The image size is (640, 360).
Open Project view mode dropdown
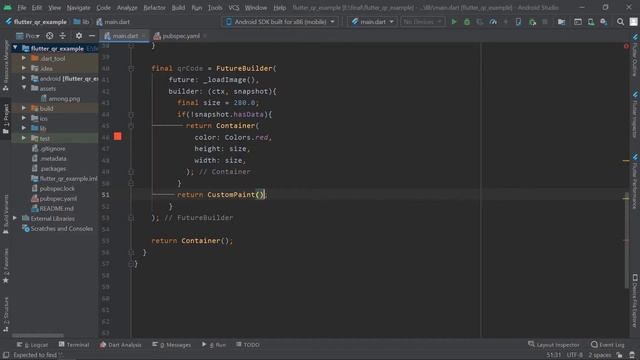coord(28,36)
